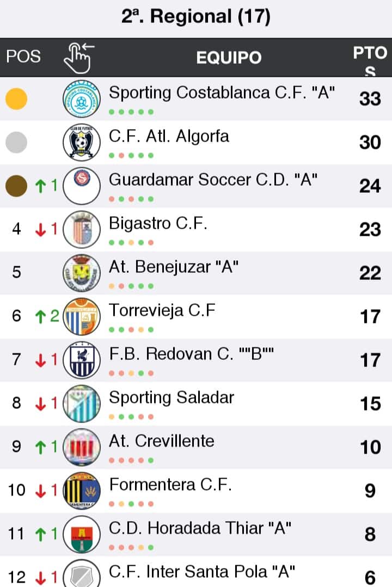The width and height of the screenshot is (392, 587).
Task: Open C.F. Inter Santa Pola "A" row
Action: [196, 572]
